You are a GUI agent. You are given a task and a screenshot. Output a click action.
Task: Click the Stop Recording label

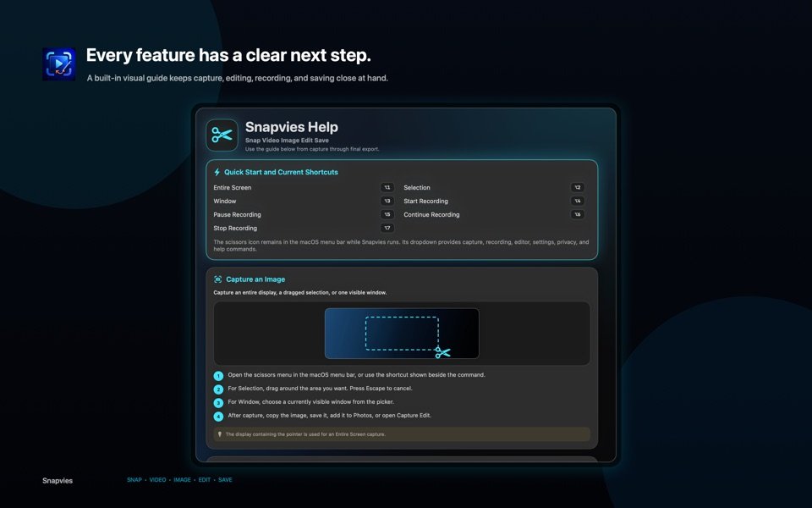pos(235,228)
